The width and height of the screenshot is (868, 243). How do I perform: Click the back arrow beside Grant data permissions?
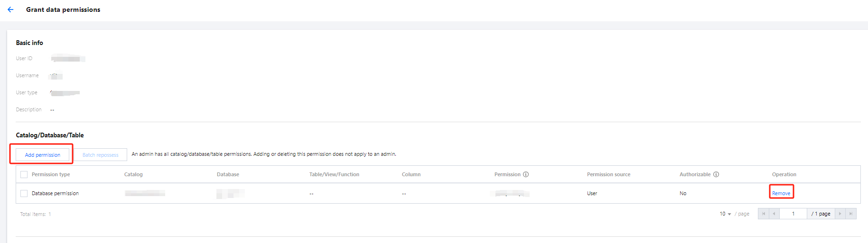[10, 9]
